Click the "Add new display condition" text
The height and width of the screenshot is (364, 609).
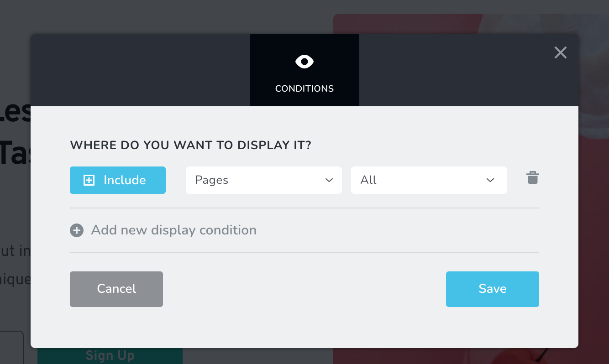pos(173,230)
